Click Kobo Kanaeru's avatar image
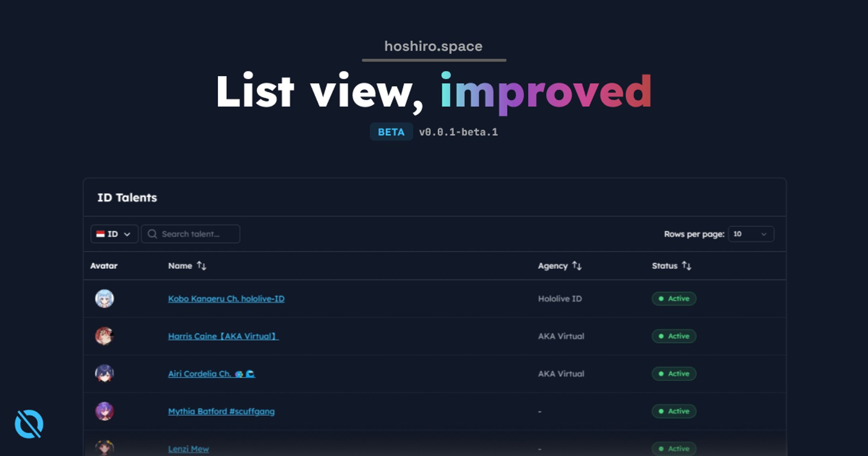This screenshot has width=868, height=456. 105,299
